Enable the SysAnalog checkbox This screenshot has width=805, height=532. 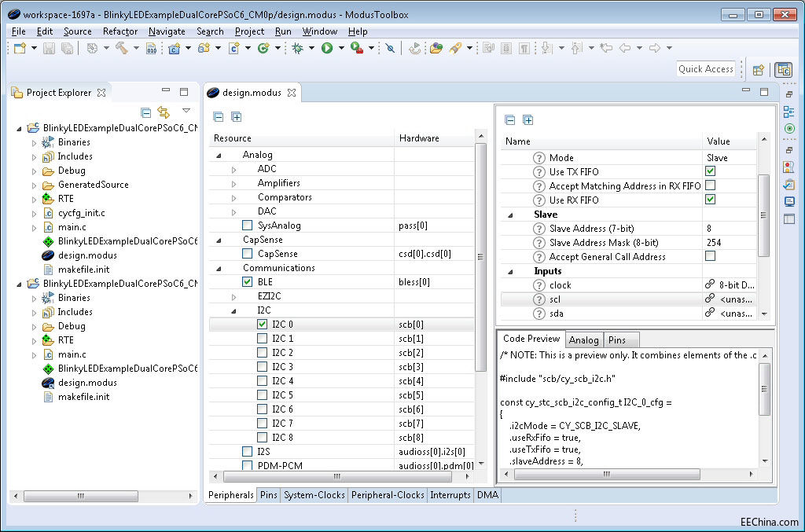tap(248, 226)
